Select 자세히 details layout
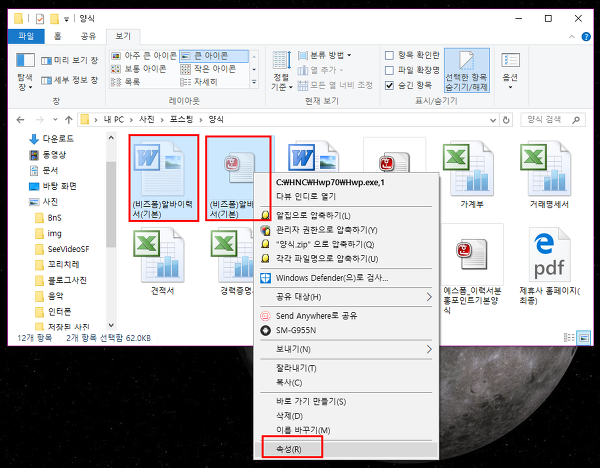 coord(199,82)
